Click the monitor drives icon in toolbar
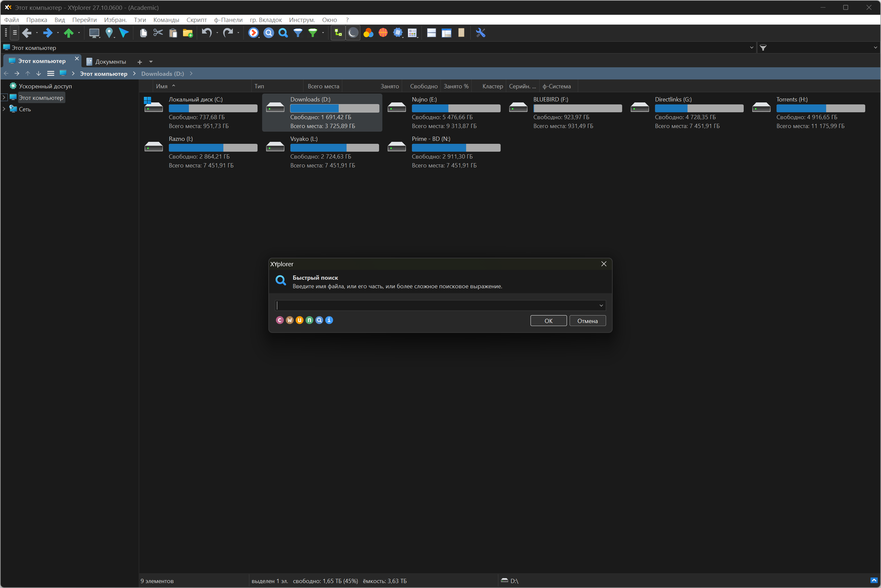 pyautogui.click(x=94, y=33)
